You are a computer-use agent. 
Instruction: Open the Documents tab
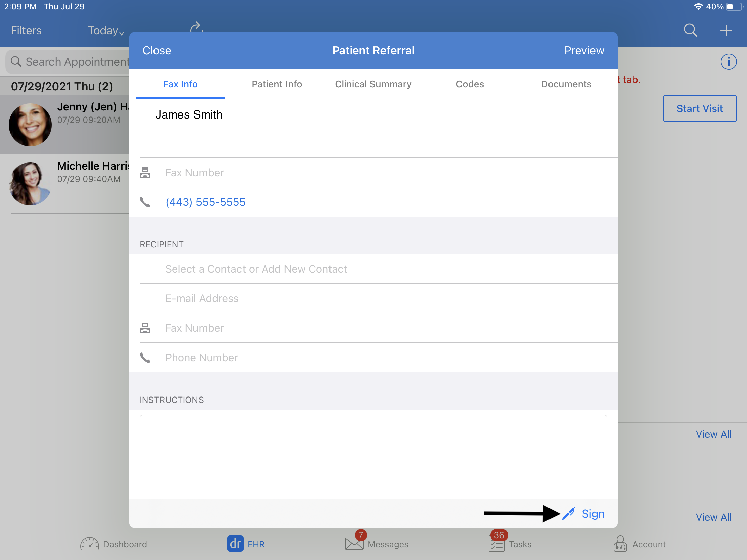566,84
